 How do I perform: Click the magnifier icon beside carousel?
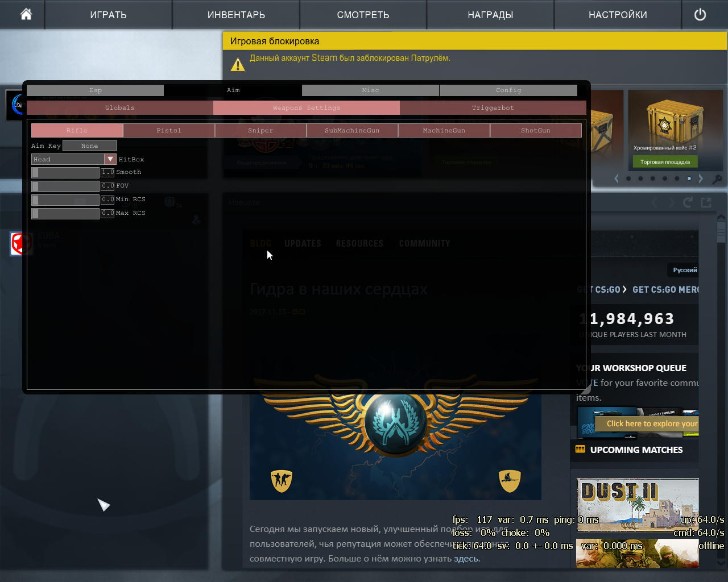(717, 179)
